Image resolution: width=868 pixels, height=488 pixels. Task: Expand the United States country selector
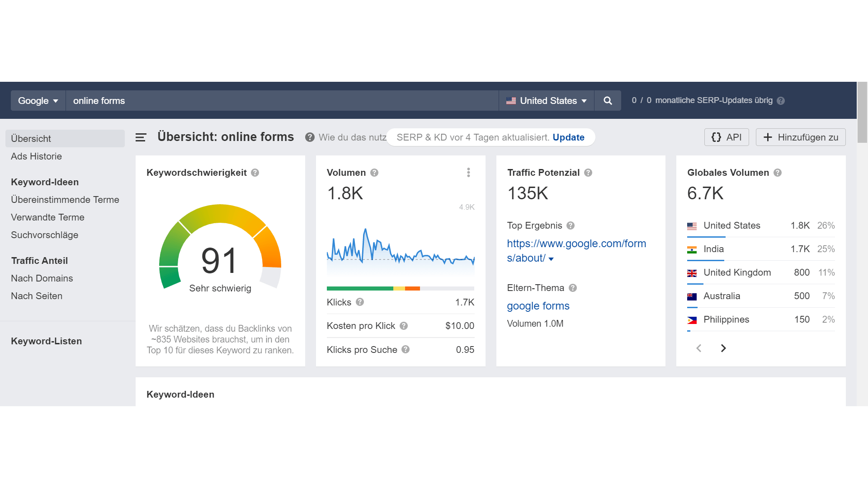(x=546, y=100)
